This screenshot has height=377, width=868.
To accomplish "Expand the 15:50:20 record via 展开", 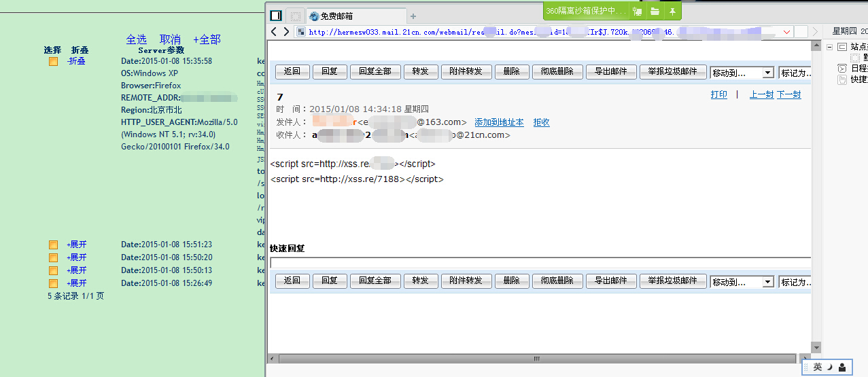I will pyautogui.click(x=77, y=257).
